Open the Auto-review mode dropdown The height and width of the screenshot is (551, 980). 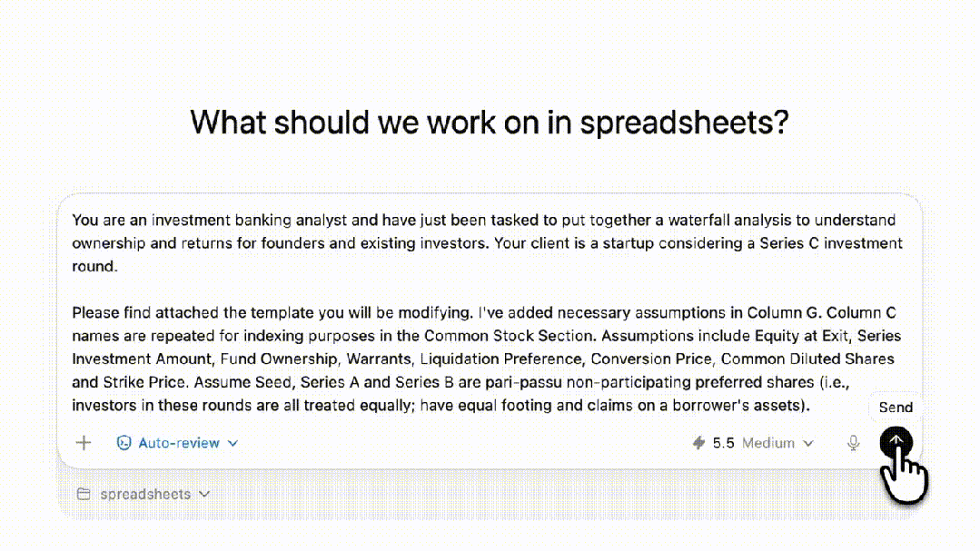(x=177, y=443)
